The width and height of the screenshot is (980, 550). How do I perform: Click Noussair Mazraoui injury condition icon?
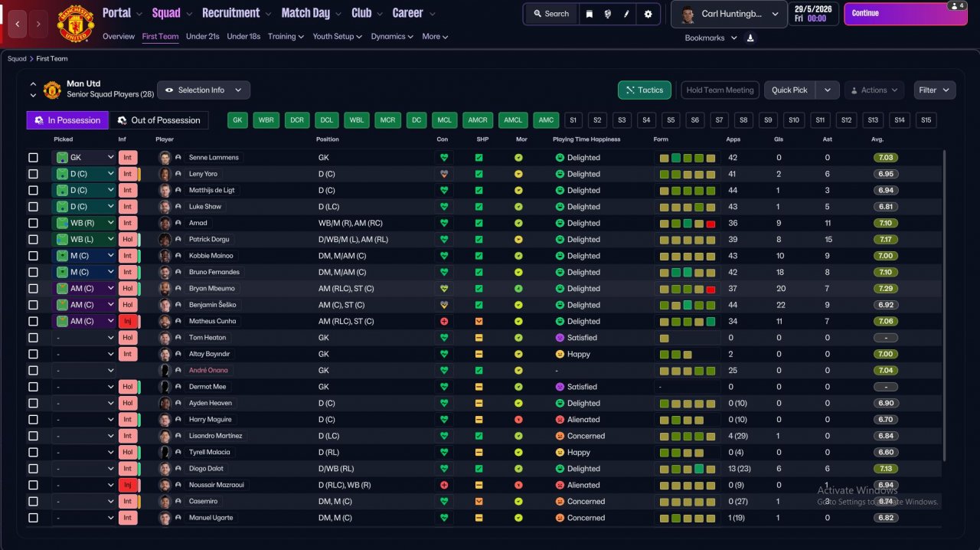tap(443, 486)
